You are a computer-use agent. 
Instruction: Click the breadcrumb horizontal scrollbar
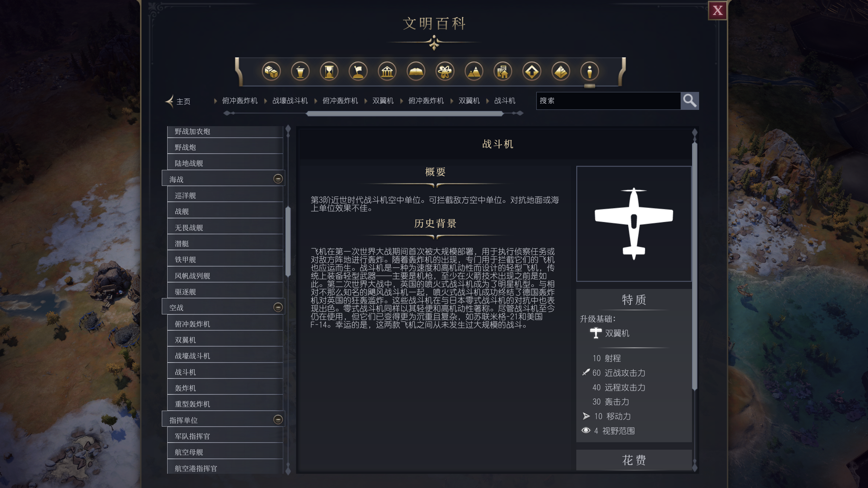click(x=404, y=114)
